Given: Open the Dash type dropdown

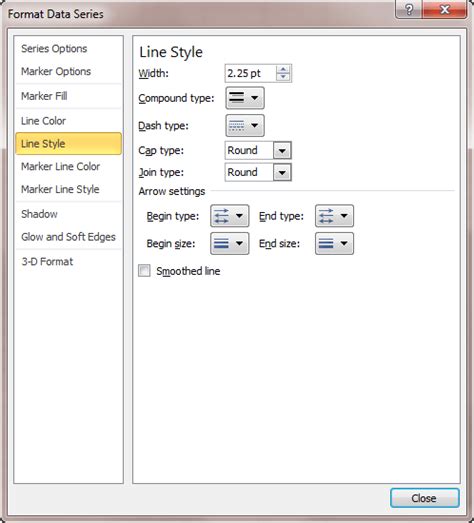Looking at the screenshot, I should pyautogui.click(x=245, y=125).
